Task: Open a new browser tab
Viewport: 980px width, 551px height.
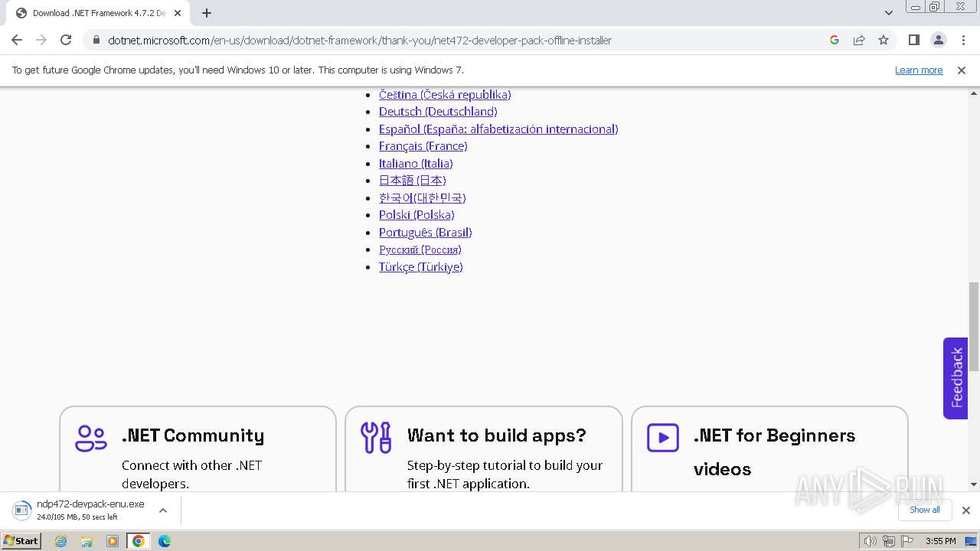Action: tap(207, 13)
